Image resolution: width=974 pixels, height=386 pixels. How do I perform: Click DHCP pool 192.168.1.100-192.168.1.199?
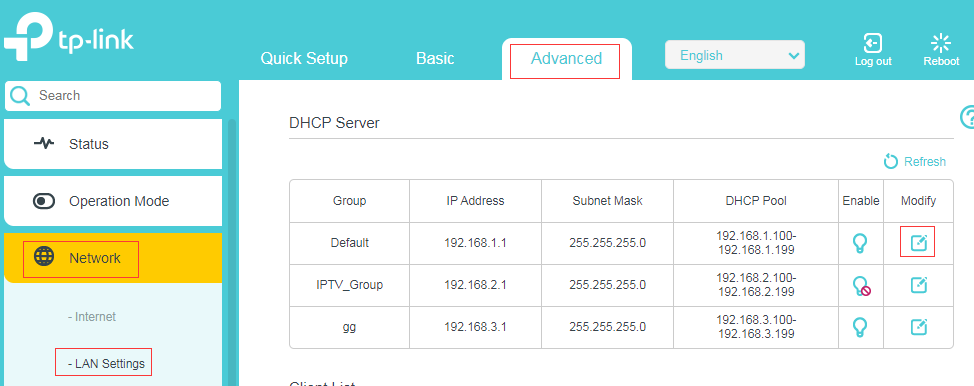click(x=756, y=243)
